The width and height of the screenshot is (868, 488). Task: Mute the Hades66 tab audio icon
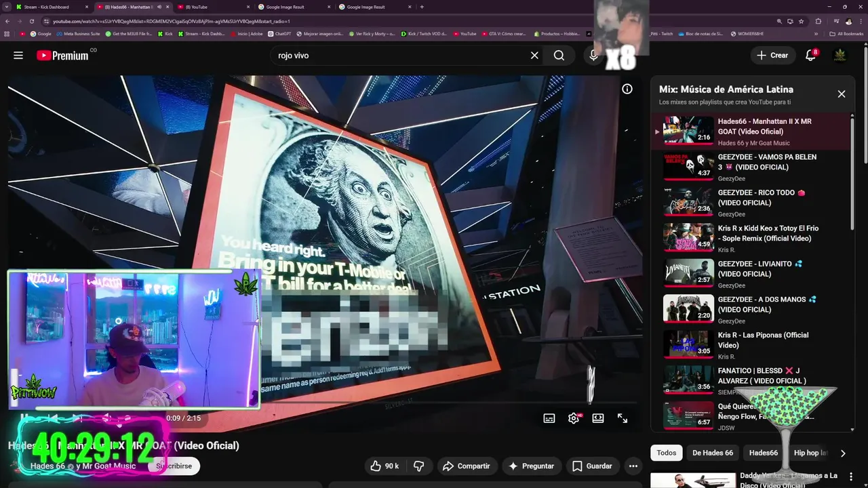(x=159, y=7)
